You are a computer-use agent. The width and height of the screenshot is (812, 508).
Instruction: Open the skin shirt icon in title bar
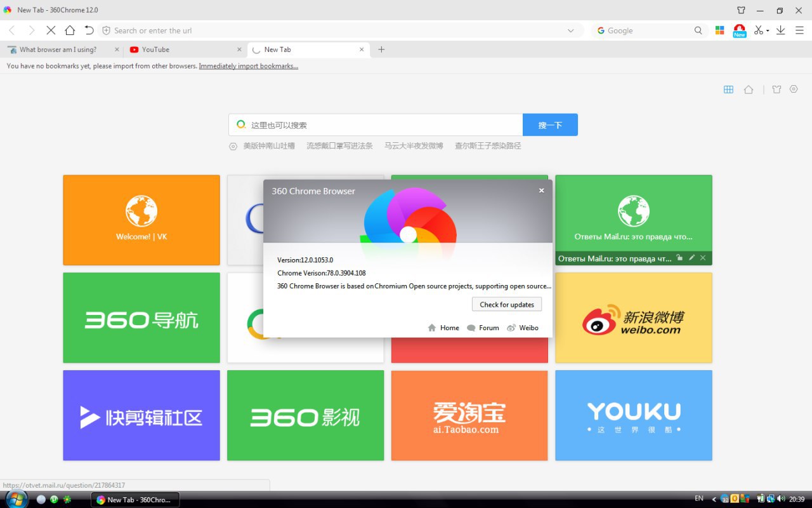point(741,10)
